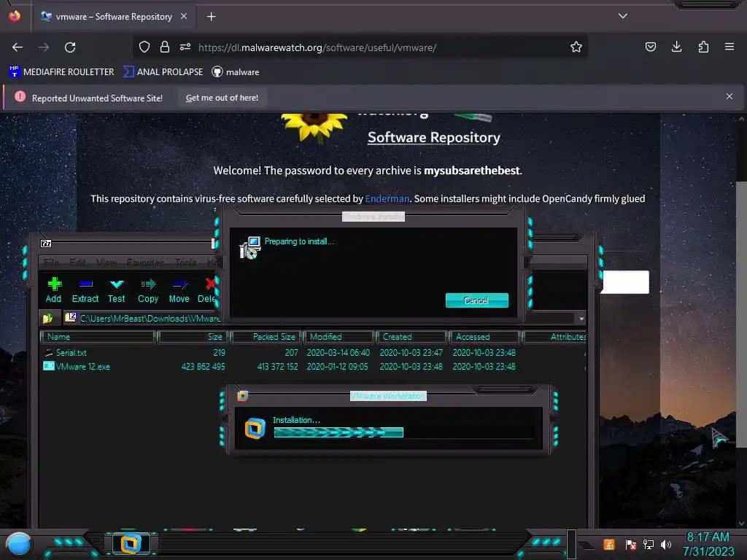747x560 pixels.
Task: Sort by the Modified column
Action: 338,337
